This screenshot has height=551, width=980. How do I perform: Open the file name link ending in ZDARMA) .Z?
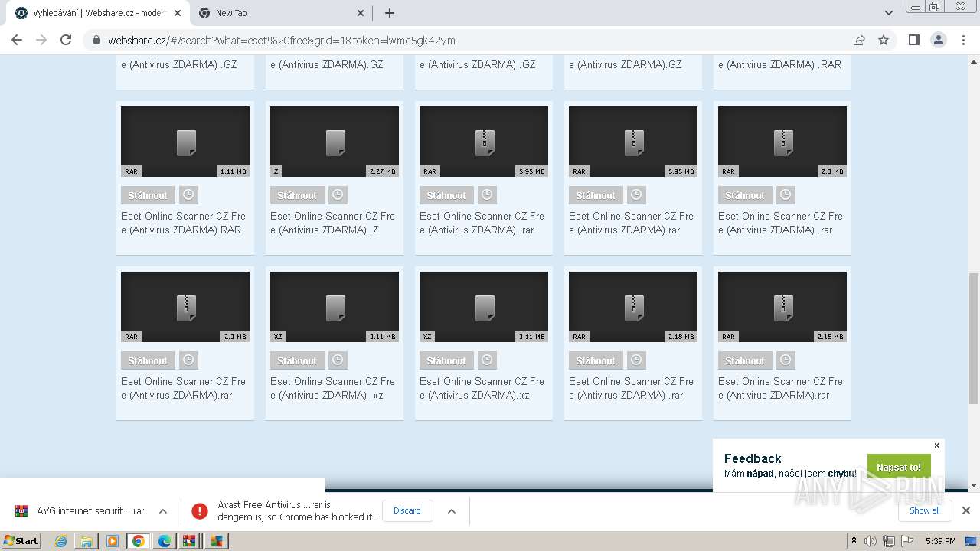(x=333, y=223)
